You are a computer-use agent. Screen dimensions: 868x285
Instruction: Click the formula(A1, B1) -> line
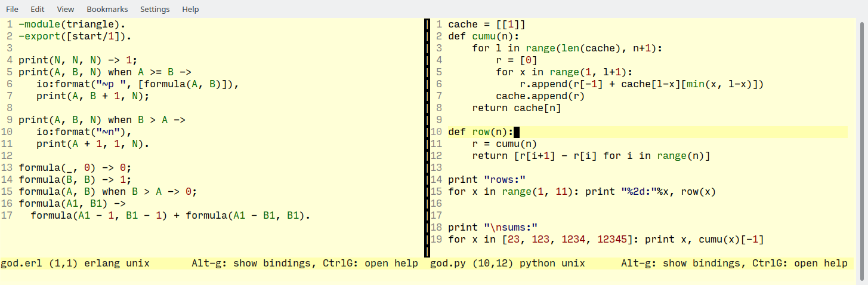72,204
